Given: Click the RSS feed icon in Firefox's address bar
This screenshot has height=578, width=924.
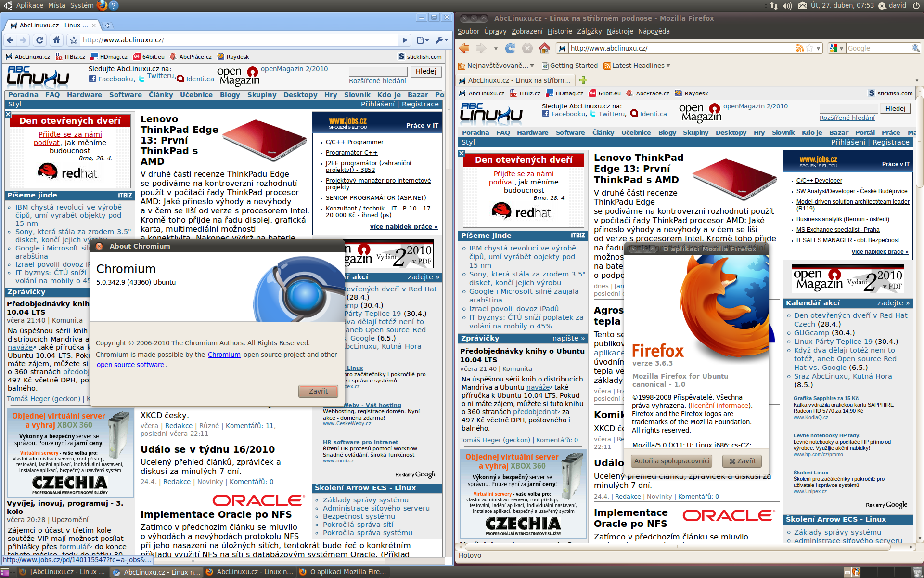Looking at the screenshot, I should [x=800, y=48].
